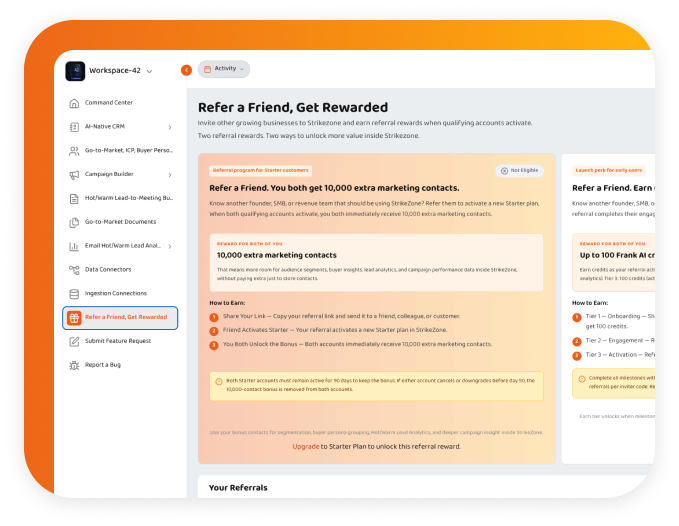Click the Your Referrals section heading
The width and height of the screenshot is (679, 526).
[238, 488]
